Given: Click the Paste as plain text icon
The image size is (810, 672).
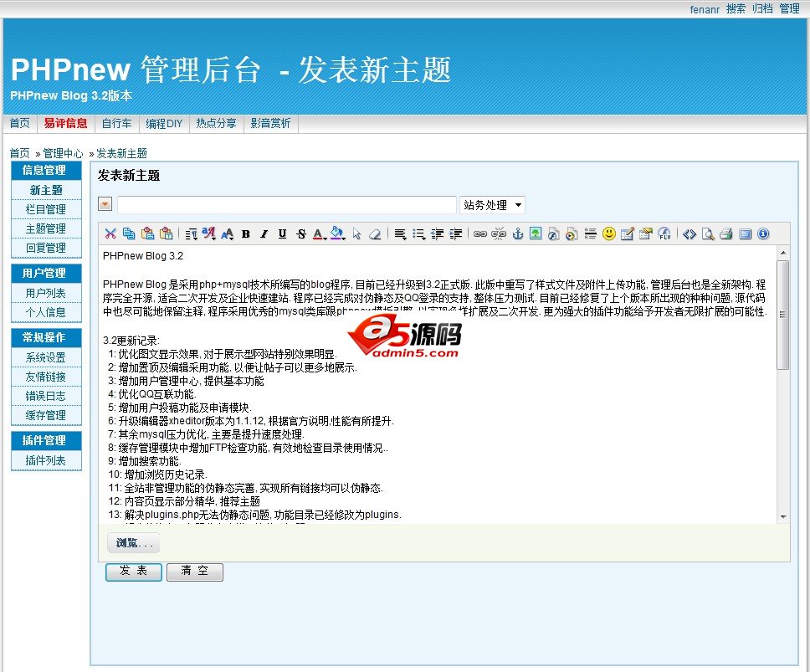Looking at the screenshot, I should tap(166, 234).
